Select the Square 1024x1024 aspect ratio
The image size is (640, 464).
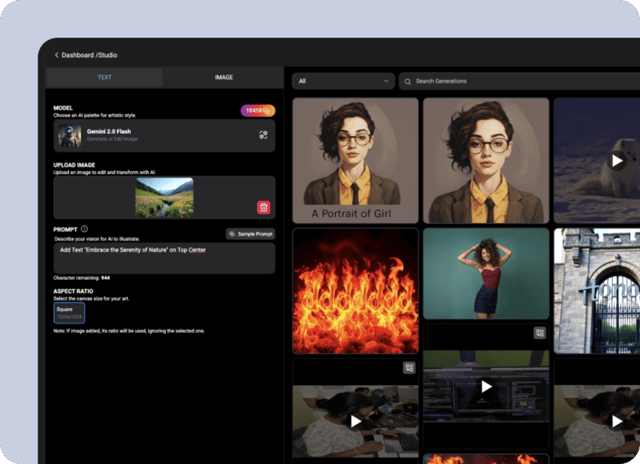point(69,313)
